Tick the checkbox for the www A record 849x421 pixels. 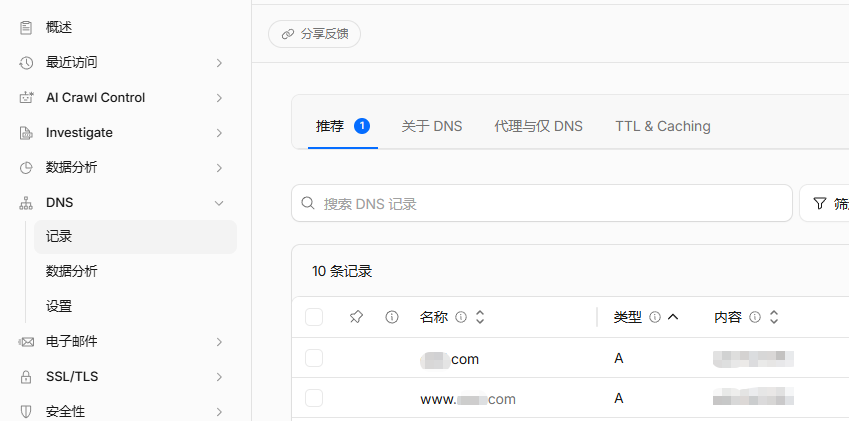314,398
